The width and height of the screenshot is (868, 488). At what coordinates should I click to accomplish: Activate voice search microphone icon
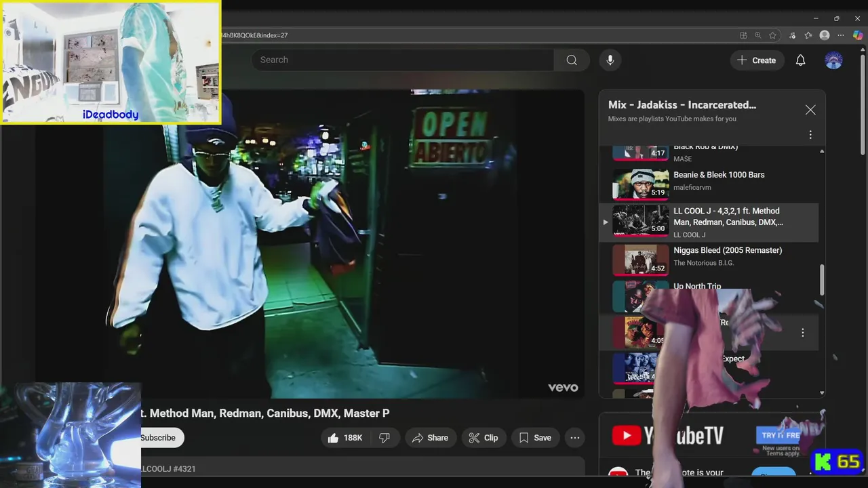(x=610, y=60)
